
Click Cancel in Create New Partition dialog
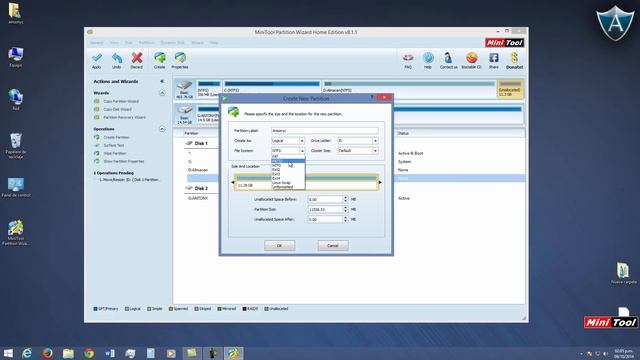pyautogui.click(x=333, y=246)
